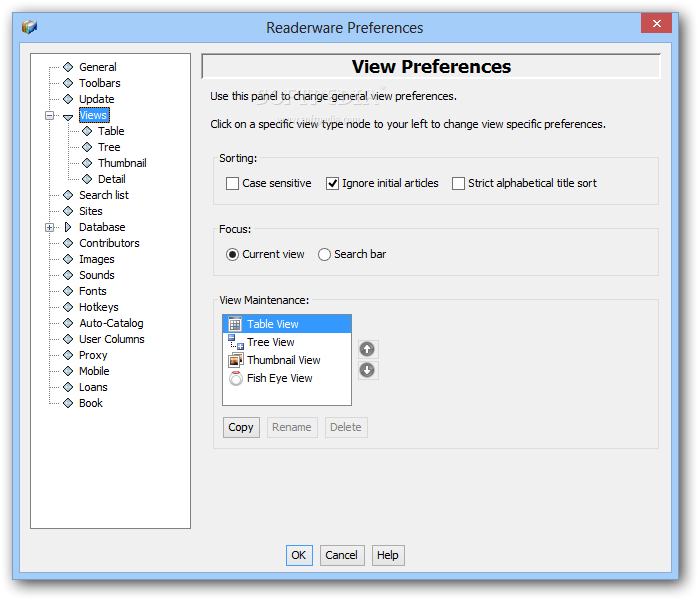699x600 pixels.
Task: Click the OK button
Action: pos(299,555)
